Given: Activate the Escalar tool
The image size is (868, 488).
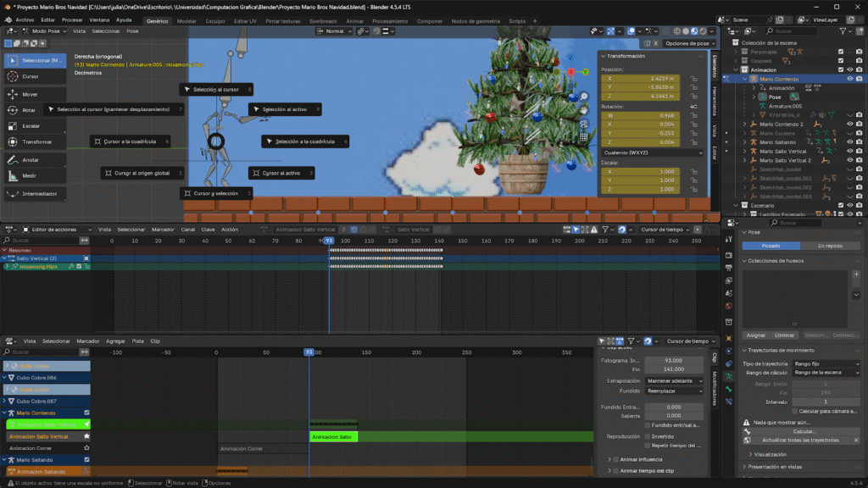Looking at the screenshot, I should (14, 125).
